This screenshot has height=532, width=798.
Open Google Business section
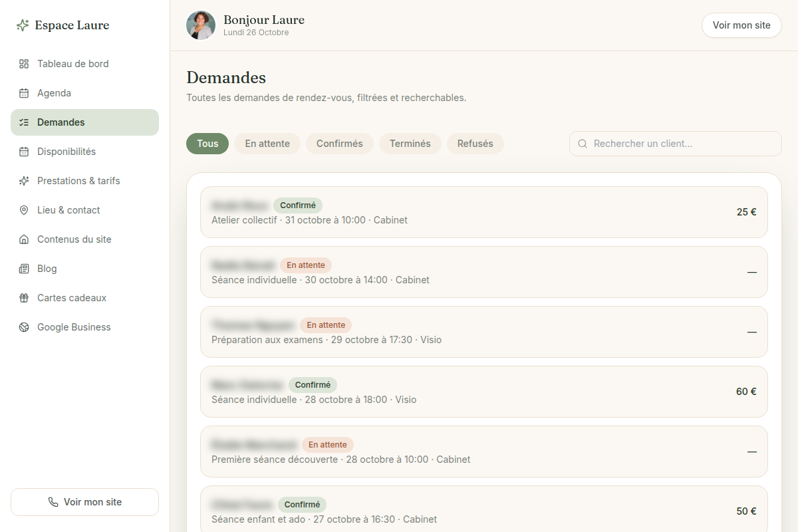point(84,327)
